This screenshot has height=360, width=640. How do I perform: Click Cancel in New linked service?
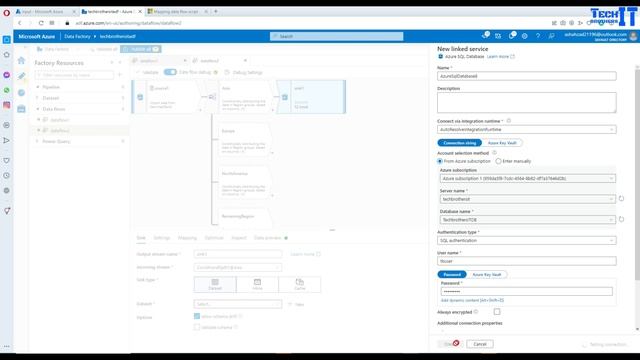(480, 344)
